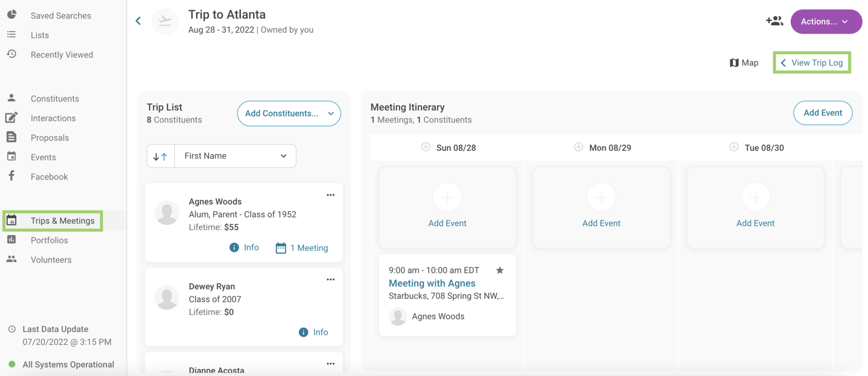Click the calendar icon beside 1 Meeting
Image resolution: width=868 pixels, height=376 pixels.
[281, 248]
